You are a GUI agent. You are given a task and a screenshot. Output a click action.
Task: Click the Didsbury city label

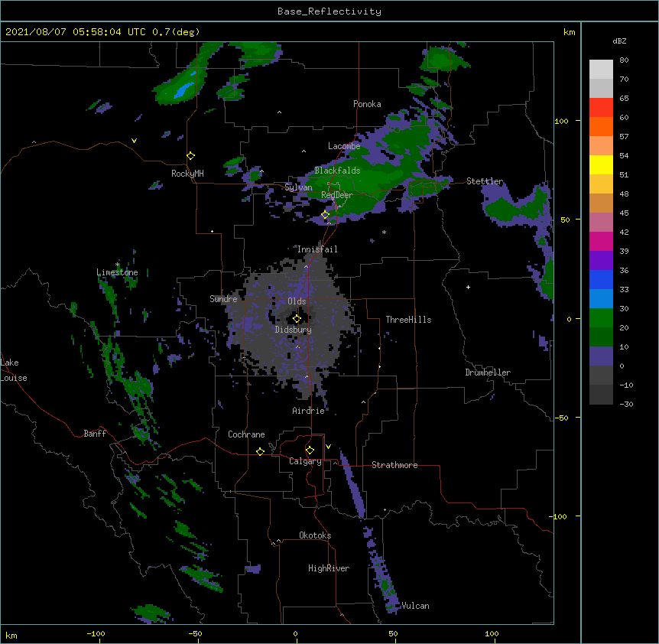(294, 330)
